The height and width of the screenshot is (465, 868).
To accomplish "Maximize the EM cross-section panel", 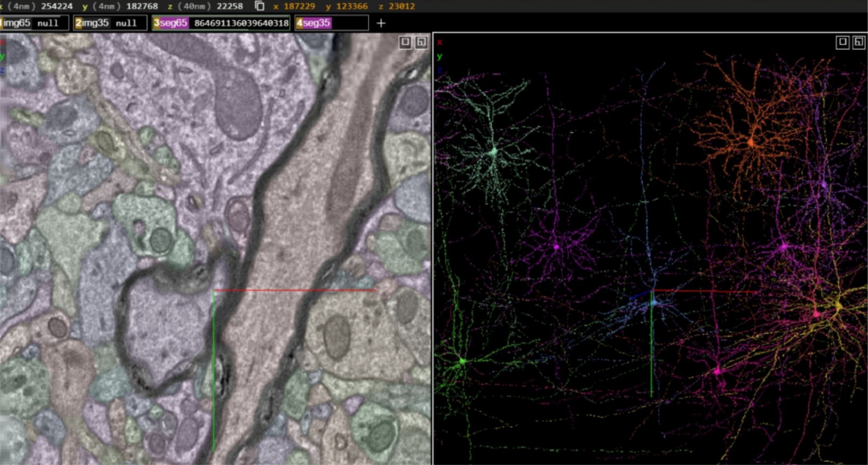I will click(x=405, y=42).
